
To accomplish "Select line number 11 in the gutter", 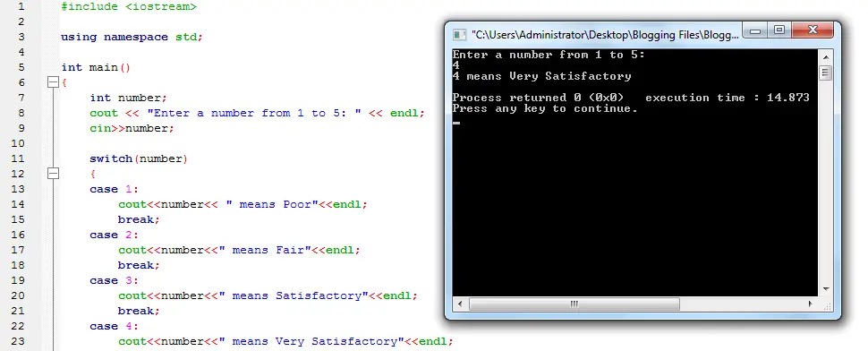I will click(18, 158).
